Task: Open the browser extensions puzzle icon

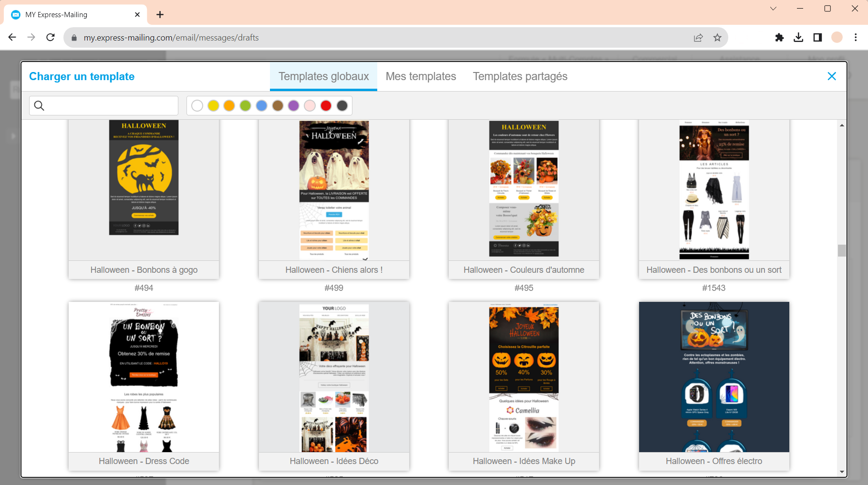Action: [x=779, y=38]
